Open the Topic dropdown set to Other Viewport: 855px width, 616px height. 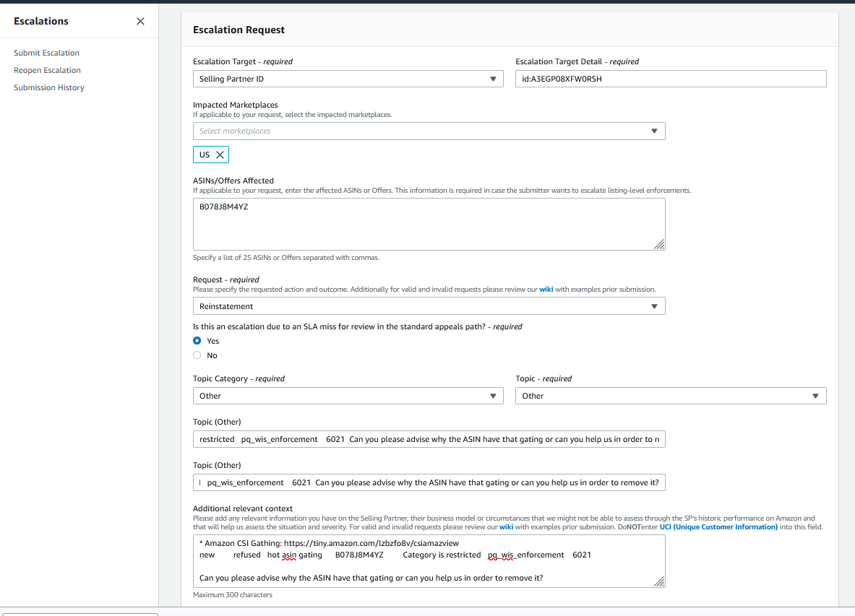pyautogui.click(x=670, y=396)
